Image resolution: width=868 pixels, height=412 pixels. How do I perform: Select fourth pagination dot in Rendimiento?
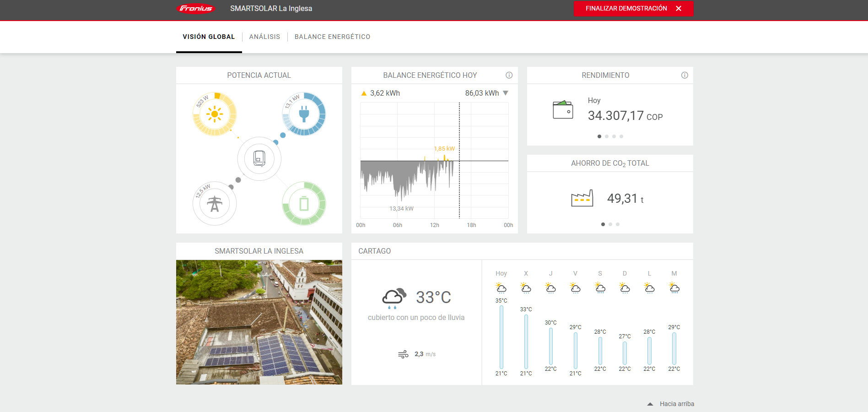(621, 136)
